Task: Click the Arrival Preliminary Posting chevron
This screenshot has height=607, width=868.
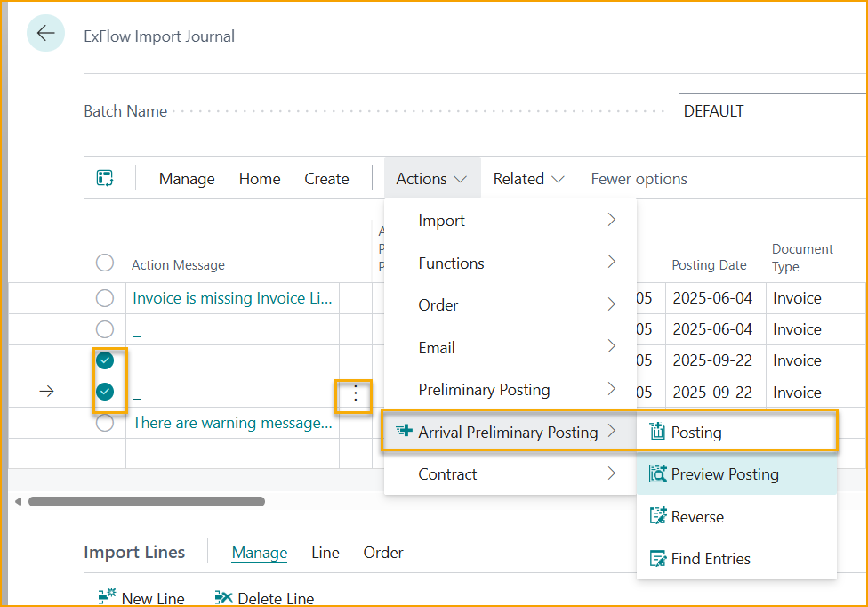Action: [x=612, y=430]
